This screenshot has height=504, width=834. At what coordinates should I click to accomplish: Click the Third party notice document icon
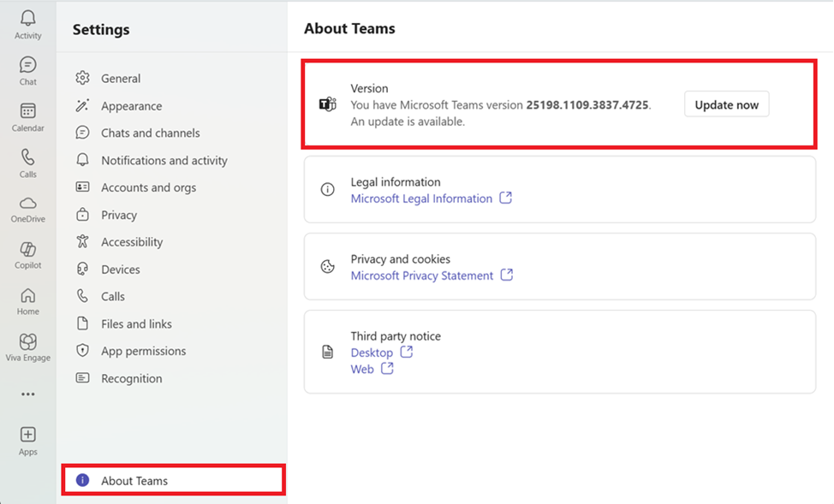point(328,352)
